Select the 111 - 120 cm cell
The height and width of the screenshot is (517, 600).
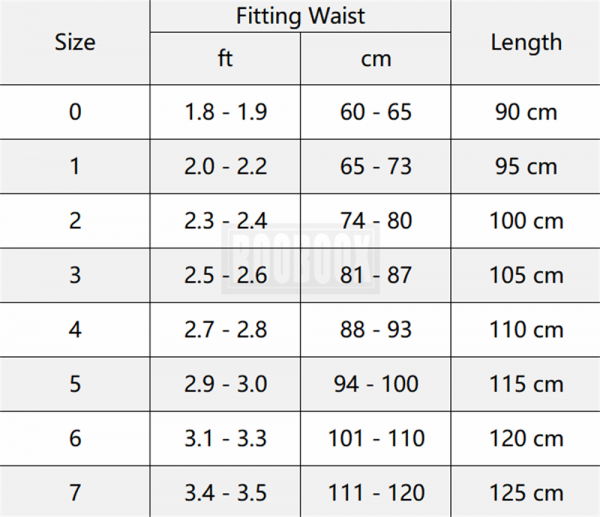376,492
